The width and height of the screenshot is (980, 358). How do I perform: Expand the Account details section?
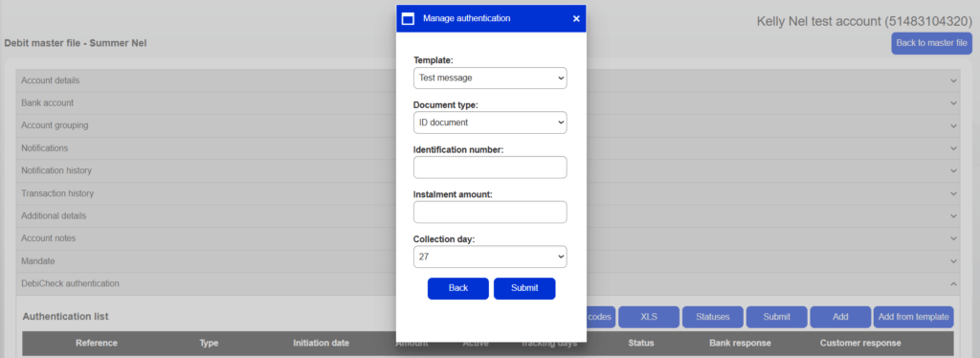pos(488,80)
